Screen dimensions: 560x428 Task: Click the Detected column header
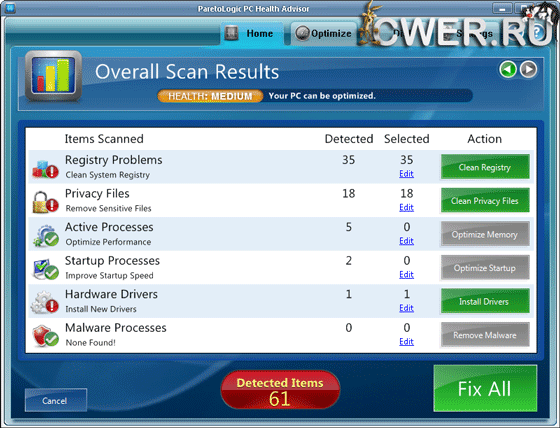[349, 139]
